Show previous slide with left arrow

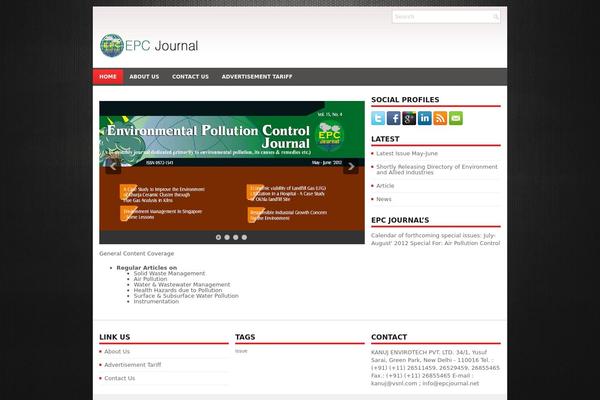(113, 167)
